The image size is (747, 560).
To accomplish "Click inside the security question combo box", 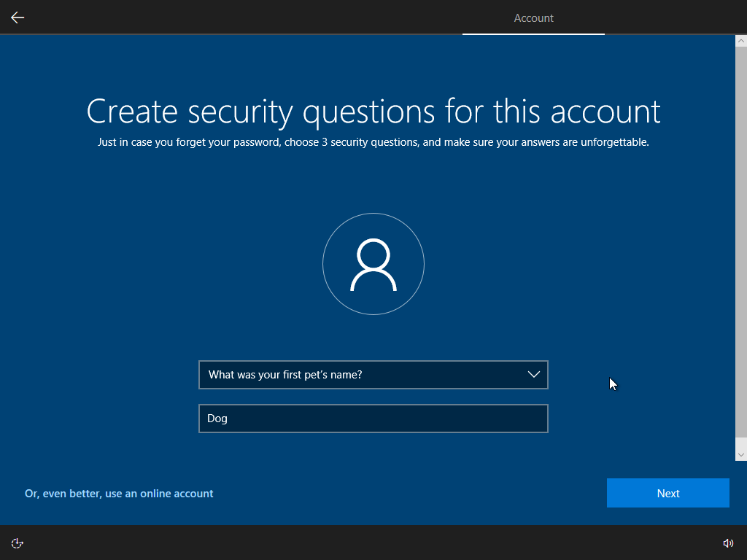I will click(x=350, y=374).
